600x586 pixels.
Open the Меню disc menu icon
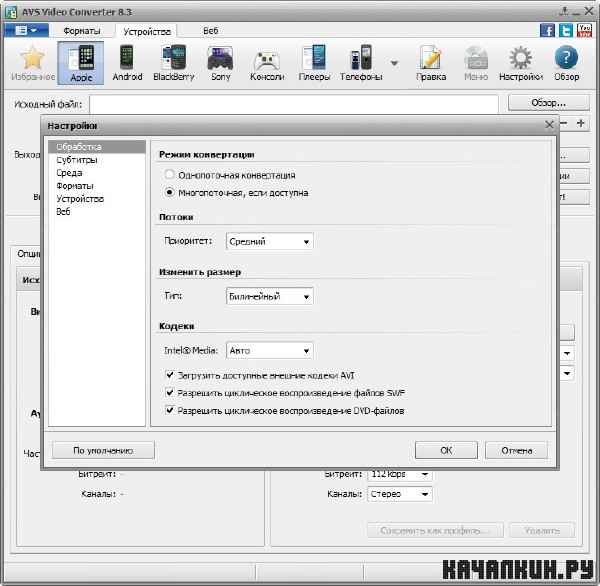476,63
